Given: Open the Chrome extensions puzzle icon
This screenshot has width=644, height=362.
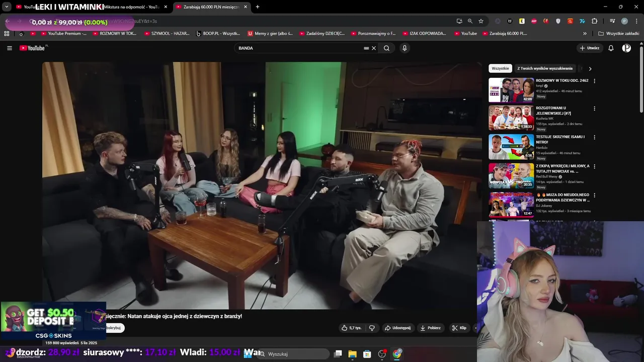Looking at the screenshot, I should (594, 21).
